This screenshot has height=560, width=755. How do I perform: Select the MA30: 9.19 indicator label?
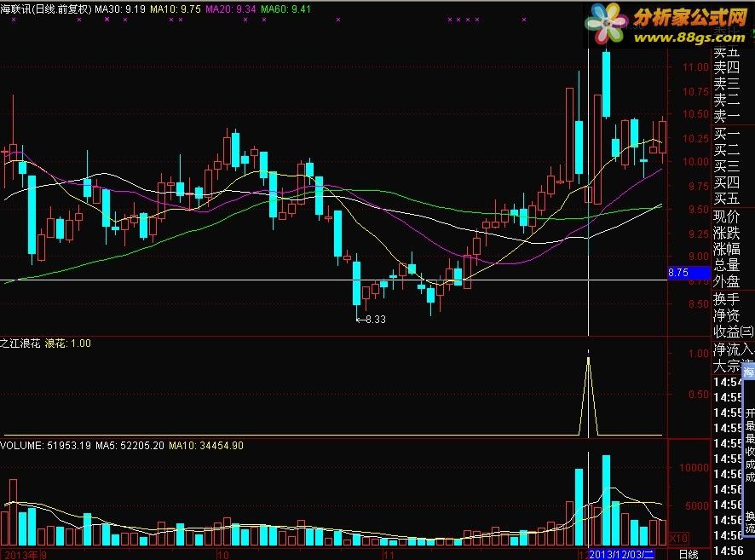tap(120, 9)
